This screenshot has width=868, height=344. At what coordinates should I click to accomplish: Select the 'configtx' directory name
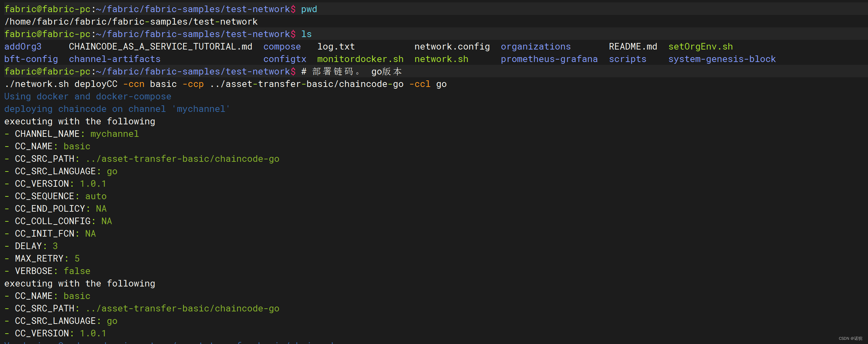[x=285, y=59]
